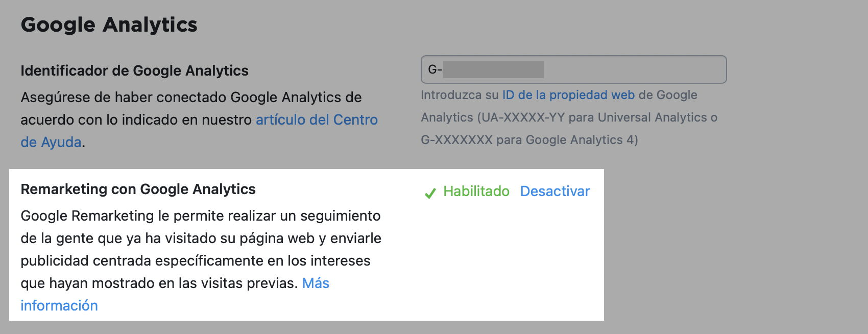
Task: Click the Google Analytics ID input field
Action: [x=633, y=69]
